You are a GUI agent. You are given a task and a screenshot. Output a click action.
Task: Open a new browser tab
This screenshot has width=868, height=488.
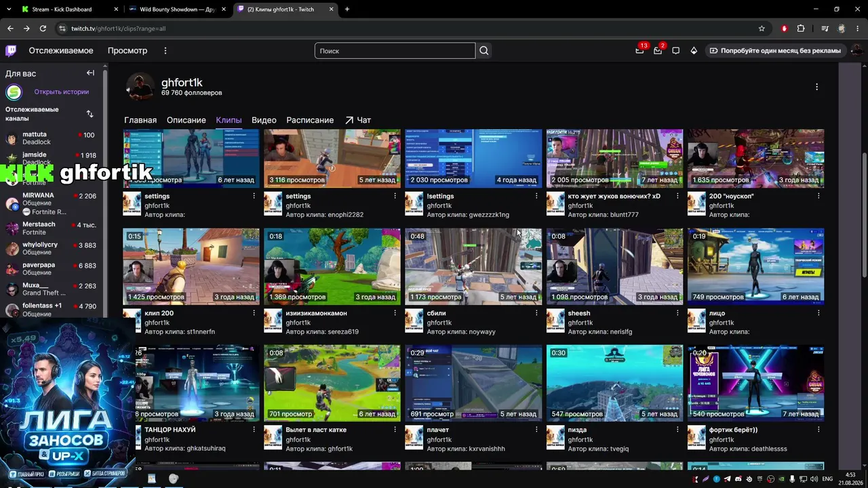tap(347, 9)
